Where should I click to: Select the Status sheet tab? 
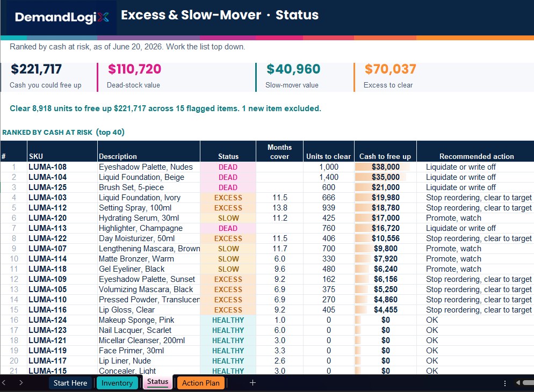(158, 382)
